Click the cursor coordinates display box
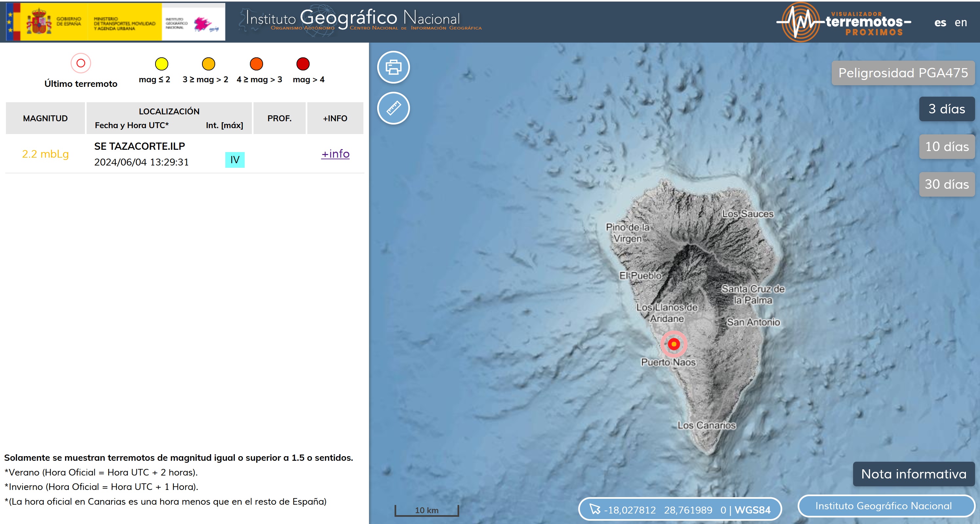 click(680, 509)
